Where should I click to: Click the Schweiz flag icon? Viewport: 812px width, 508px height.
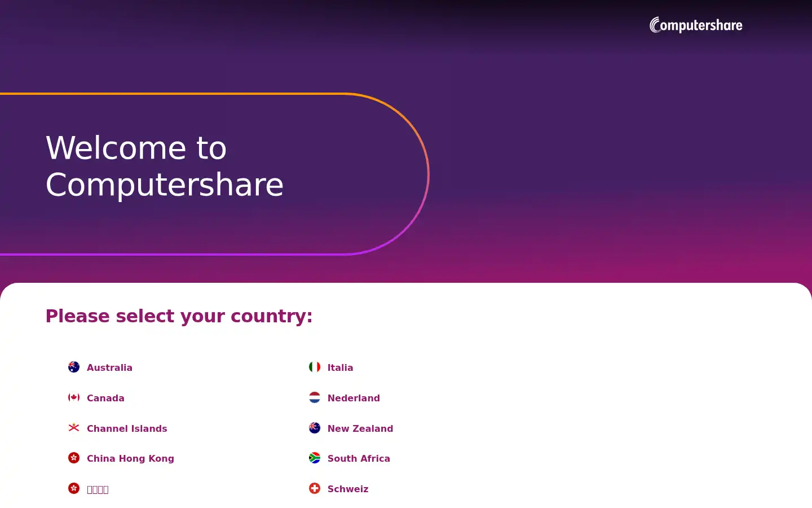(315, 488)
